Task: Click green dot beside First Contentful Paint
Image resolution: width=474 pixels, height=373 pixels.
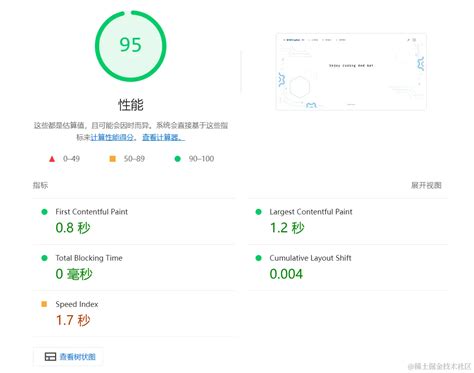Action: click(44, 212)
